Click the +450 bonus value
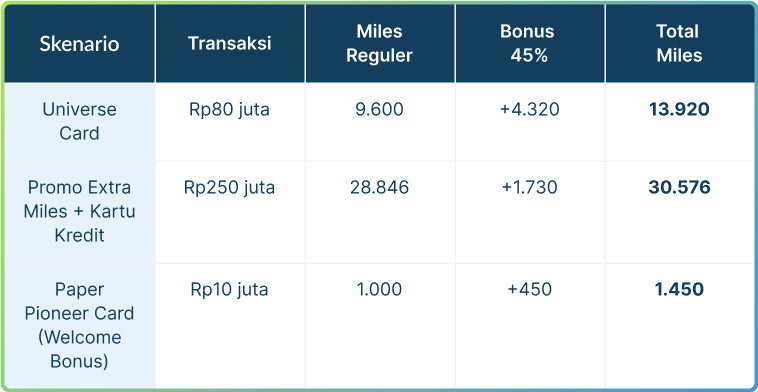758x392 pixels. (529, 289)
